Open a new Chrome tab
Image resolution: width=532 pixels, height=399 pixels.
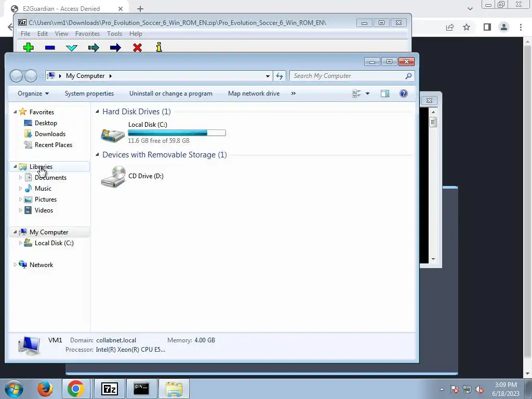pos(140,9)
